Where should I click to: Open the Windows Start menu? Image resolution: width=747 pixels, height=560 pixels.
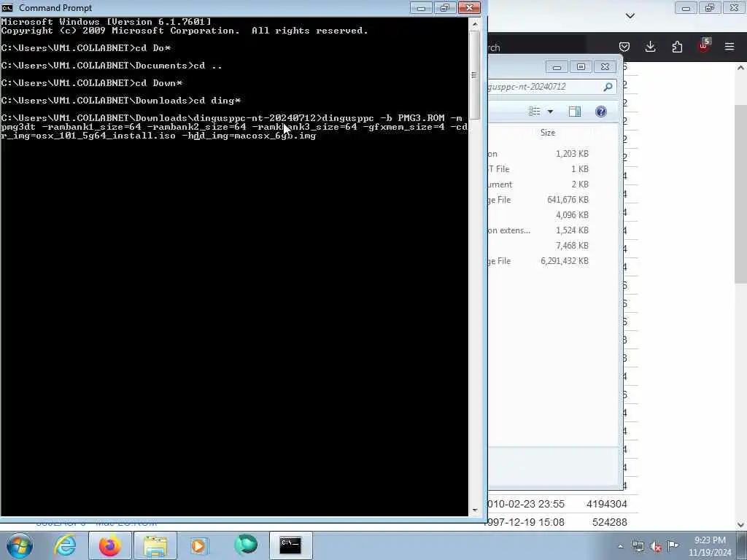click(20, 545)
